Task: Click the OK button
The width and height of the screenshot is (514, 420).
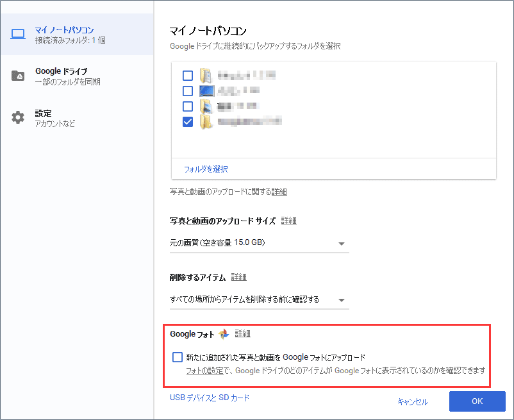Action: (x=477, y=401)
